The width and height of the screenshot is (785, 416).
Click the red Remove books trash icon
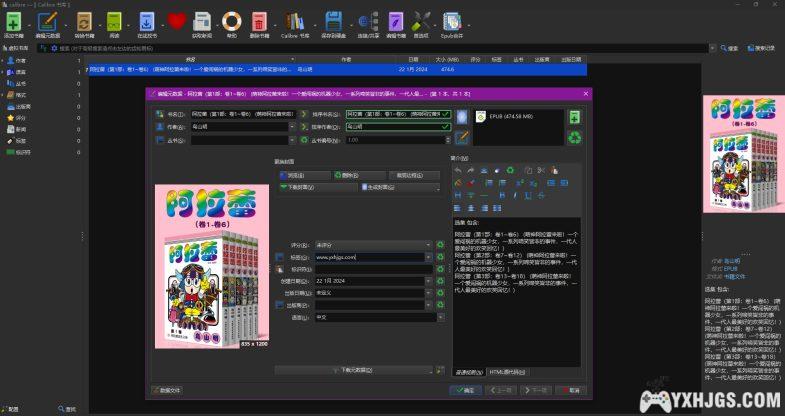coord(259,22)
